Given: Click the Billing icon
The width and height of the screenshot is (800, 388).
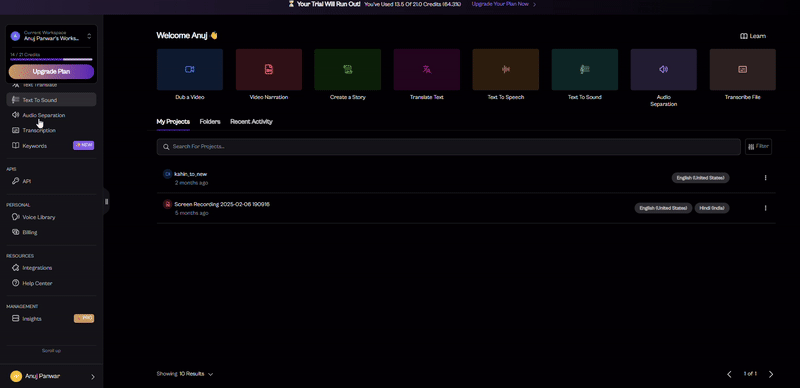Looking at the screenshot, I should click(x=15, y=232).
